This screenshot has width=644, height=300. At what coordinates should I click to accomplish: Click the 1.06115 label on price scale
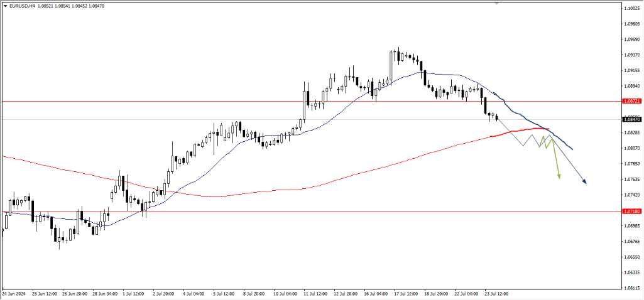coord(631,288)
